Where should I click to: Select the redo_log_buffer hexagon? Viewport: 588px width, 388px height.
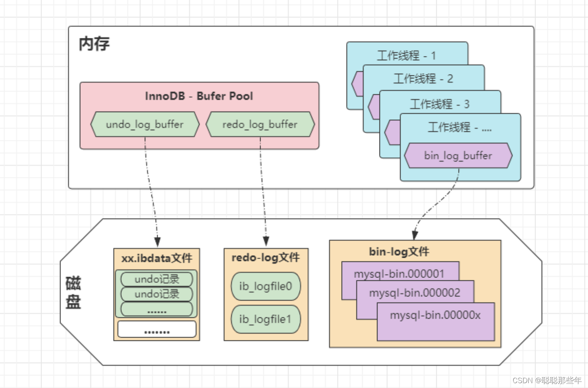(260, 125)
